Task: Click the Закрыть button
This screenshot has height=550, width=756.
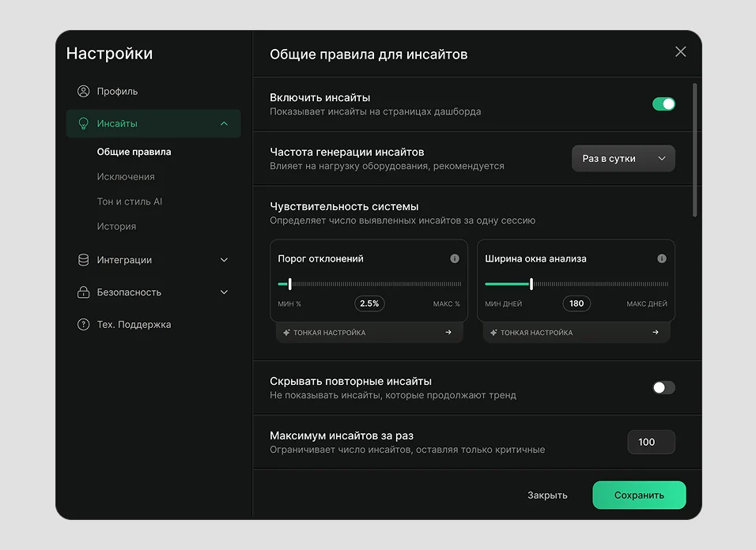Action: [547, 495]
